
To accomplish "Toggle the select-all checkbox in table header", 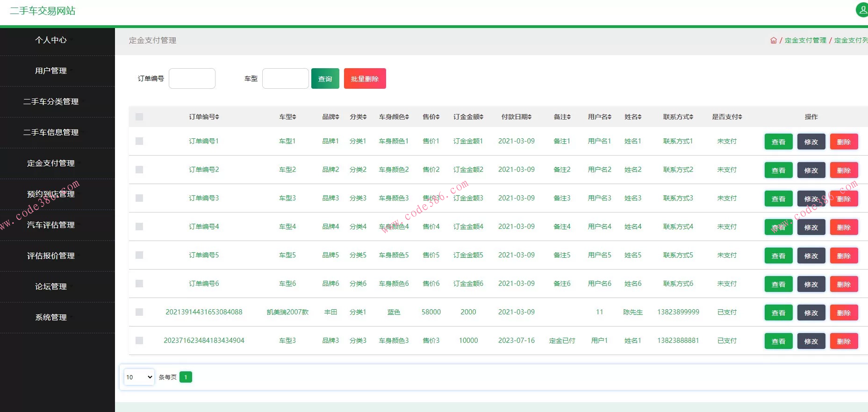I will point(139,117).
